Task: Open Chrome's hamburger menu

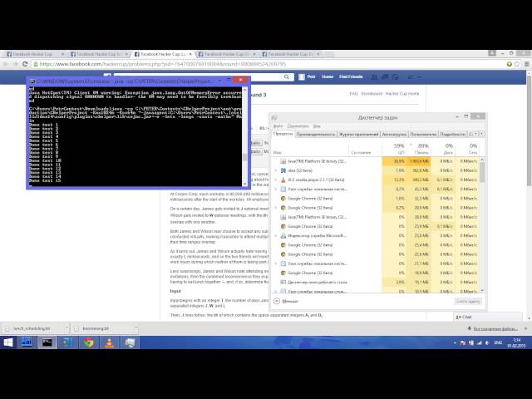Action: coord(526,64)
